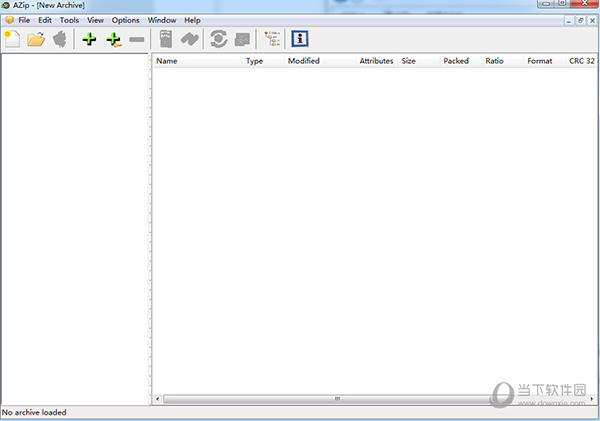Click the Find in archive icon
This screenshot has width=600, height=421.
[x=190, y=39]
